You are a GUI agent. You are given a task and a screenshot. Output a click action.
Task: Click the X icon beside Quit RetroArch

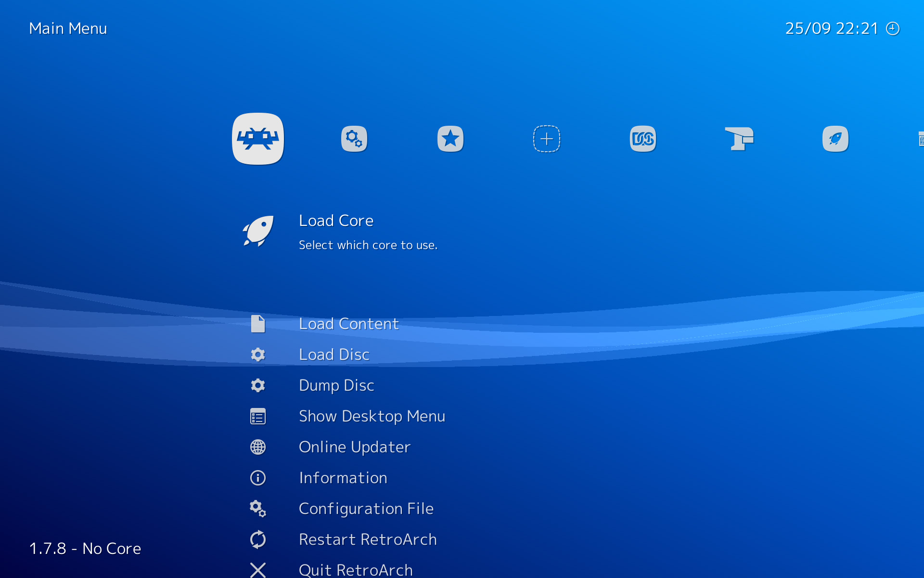click(258, 570)
